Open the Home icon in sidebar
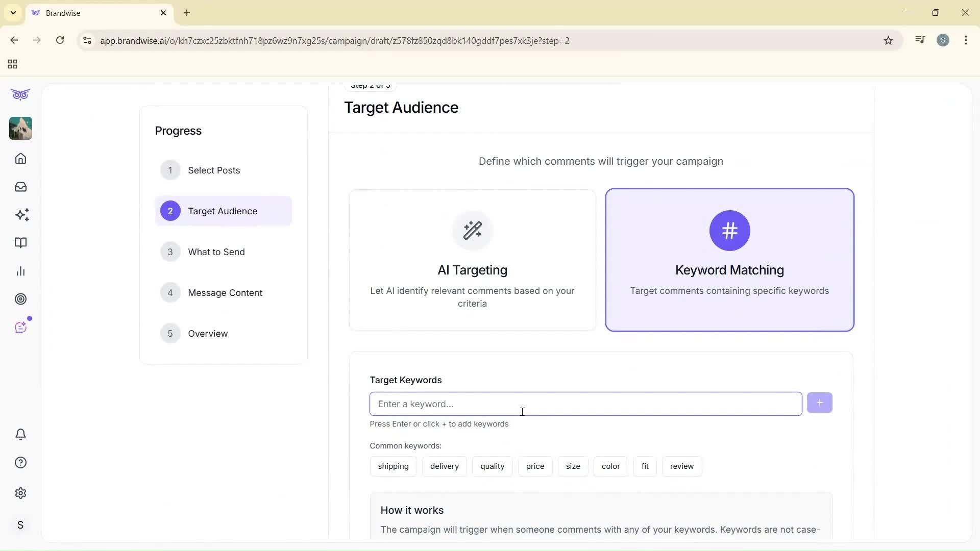The width and height of the screenshot is (980, 551). click(20, 159)
